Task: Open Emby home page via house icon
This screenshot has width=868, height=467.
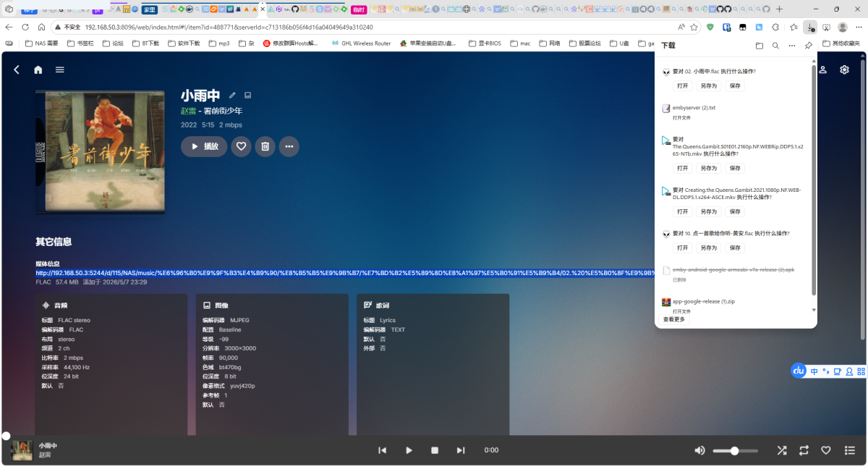Action: [38, 70]
